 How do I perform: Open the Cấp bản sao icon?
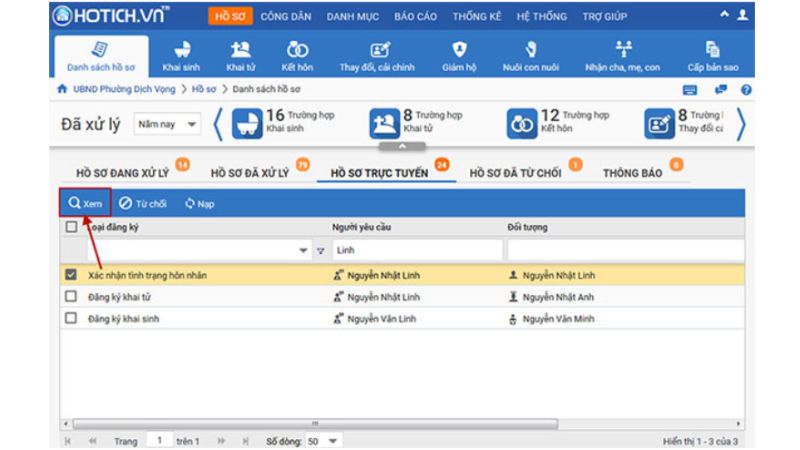[x=713, y=57]
